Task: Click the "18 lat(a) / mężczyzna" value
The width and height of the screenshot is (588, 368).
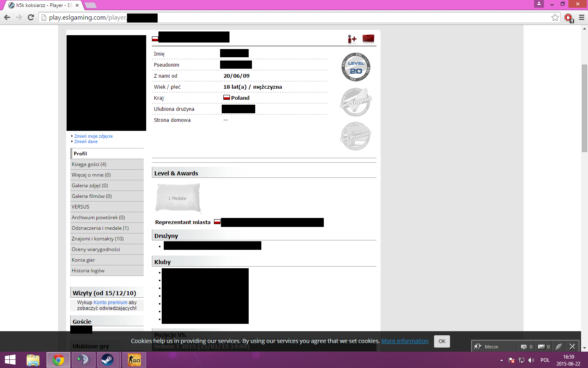Action: (253, 87)
